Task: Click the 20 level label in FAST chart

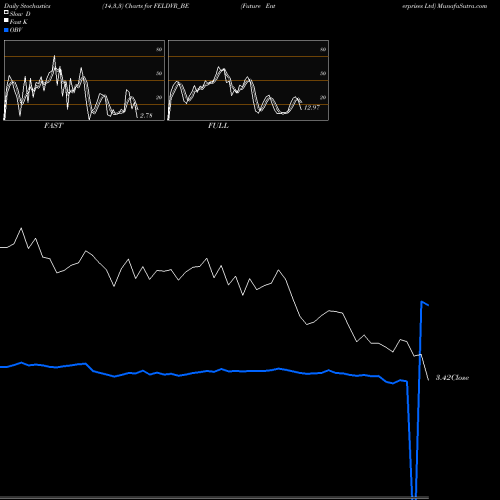Action: (x=159, y=97)
